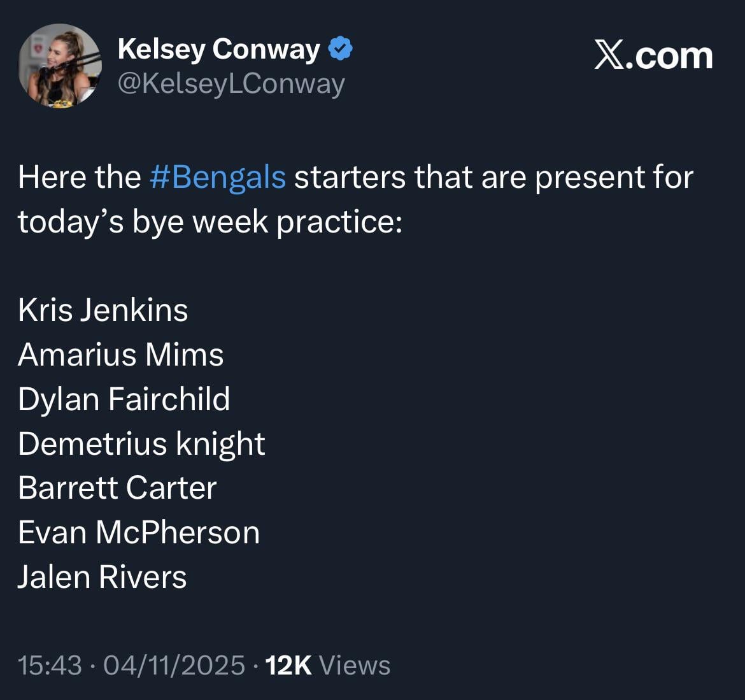Click the words "Here the" starting the post

79,177
